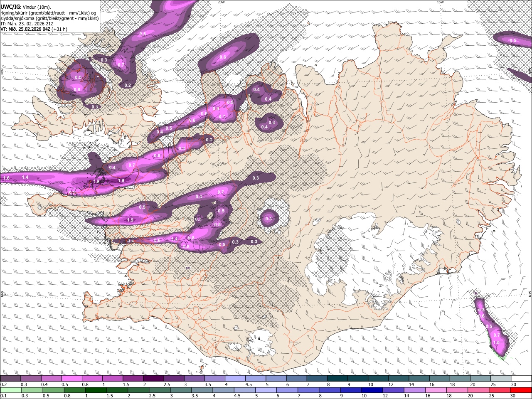
Task: Click the top legend swatch between 0.5 and 0.8
Action: point(72,379)
